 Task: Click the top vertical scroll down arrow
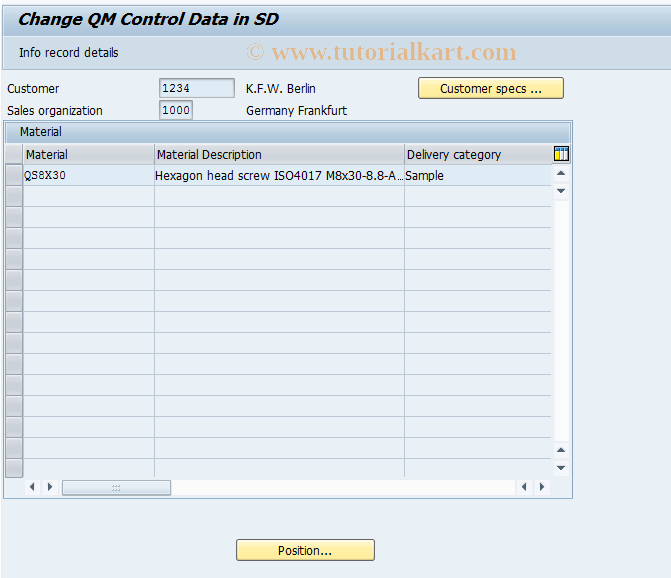click(x=561, y=191)
